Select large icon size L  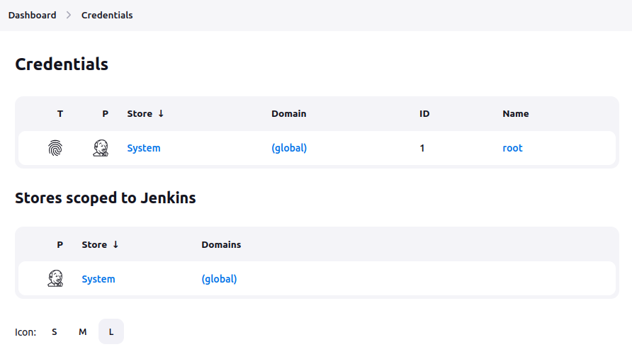coord(111,331)
